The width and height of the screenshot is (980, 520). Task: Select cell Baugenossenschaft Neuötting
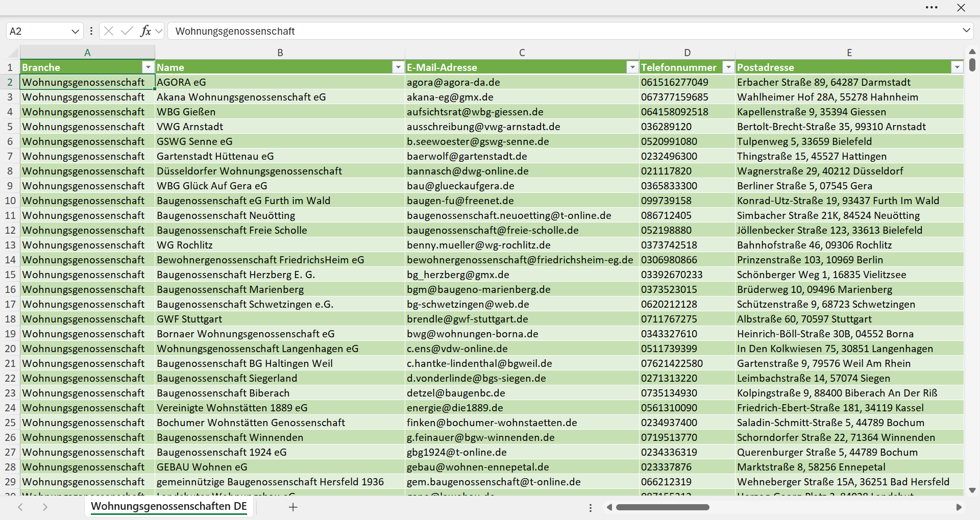[280, 215]
